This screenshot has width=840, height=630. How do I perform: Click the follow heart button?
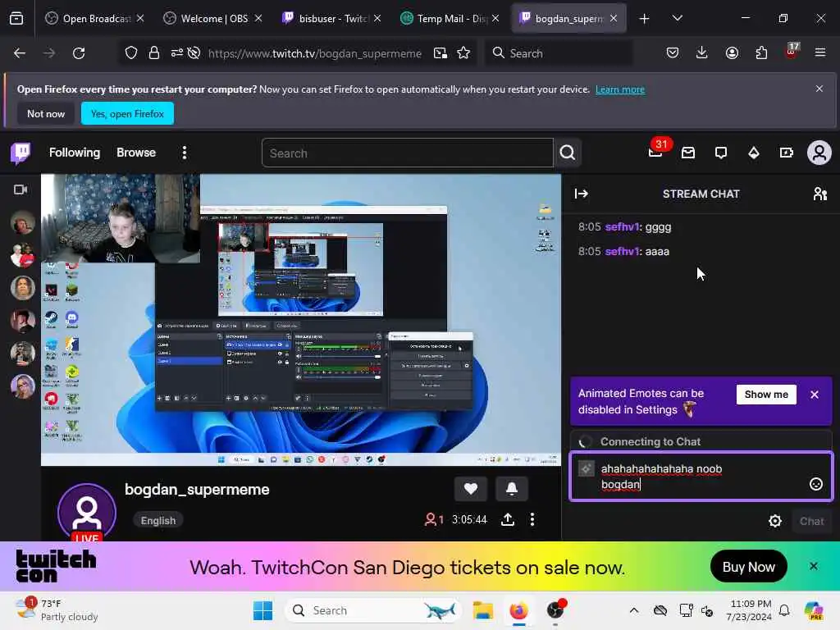coord(470,489)
